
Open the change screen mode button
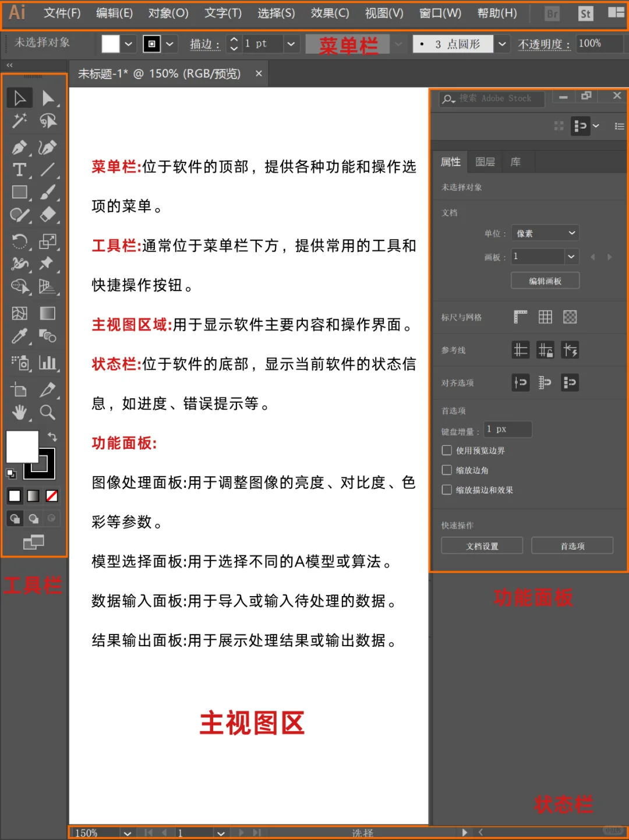point(33,542)
